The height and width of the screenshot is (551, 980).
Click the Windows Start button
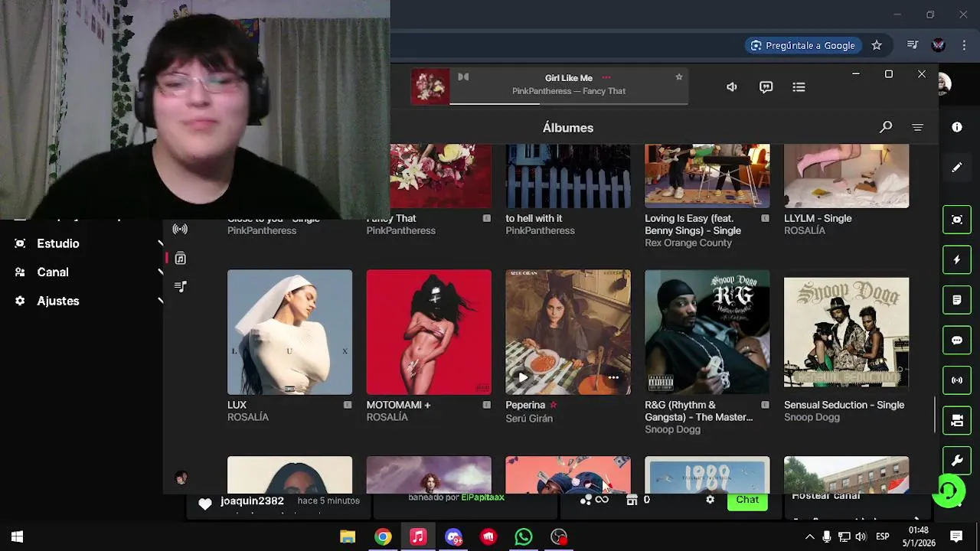click(17, 537)
